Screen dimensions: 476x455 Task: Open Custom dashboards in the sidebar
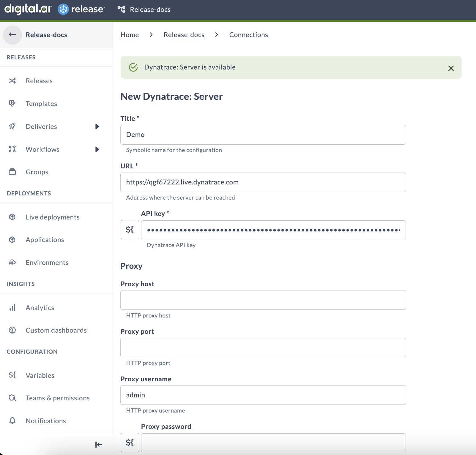click(56, 330)
